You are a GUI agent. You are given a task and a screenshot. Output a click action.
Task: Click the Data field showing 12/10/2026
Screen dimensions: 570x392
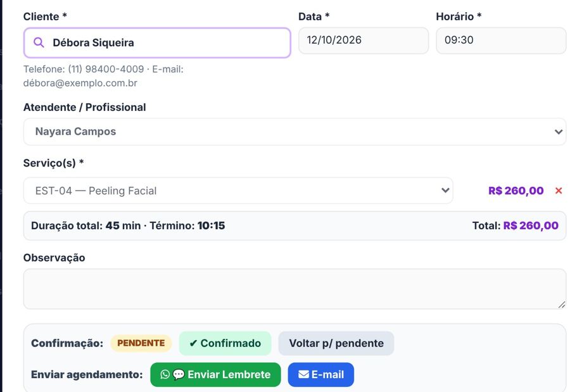click(364, 41)
